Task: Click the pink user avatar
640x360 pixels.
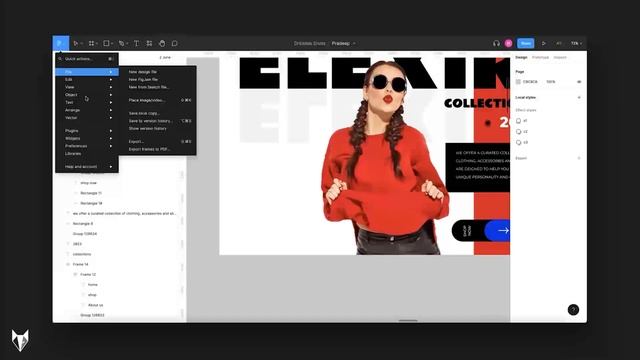Action: 508,43
